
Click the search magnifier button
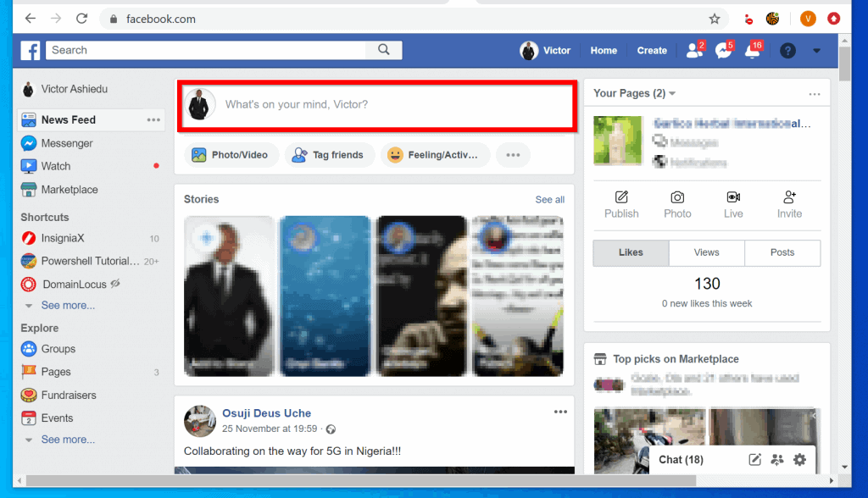[384, 50]
